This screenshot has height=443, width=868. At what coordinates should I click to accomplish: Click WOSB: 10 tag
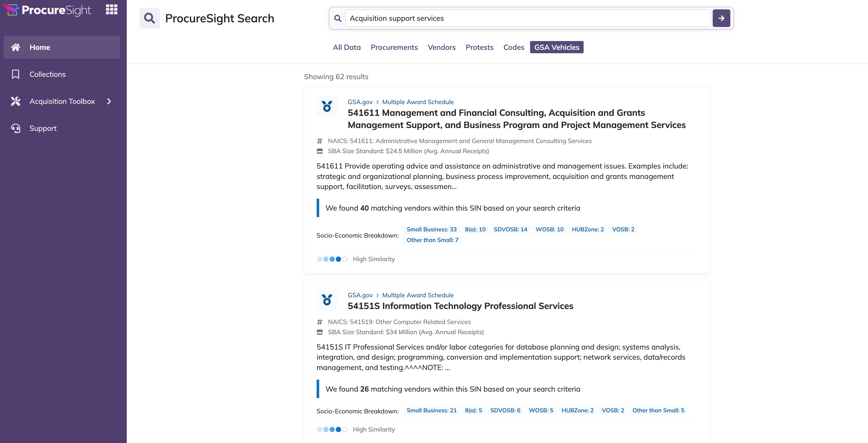click(x=549, y=229)
